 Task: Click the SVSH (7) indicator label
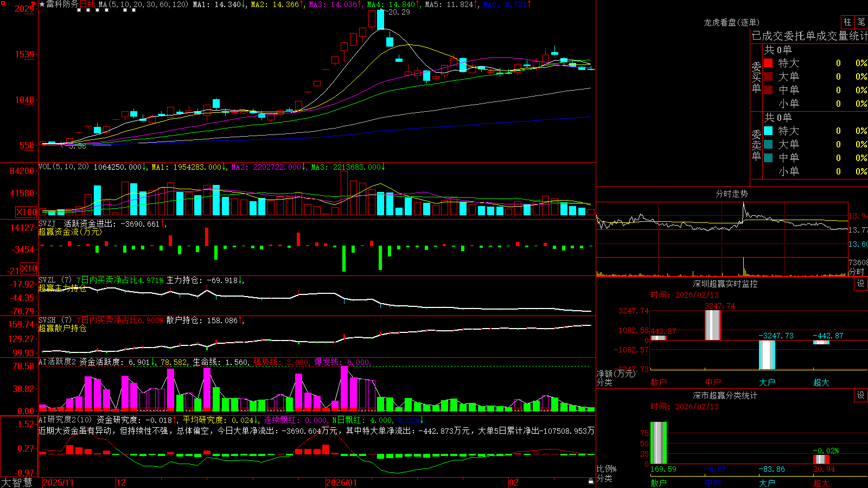click(x=55, y=320)
